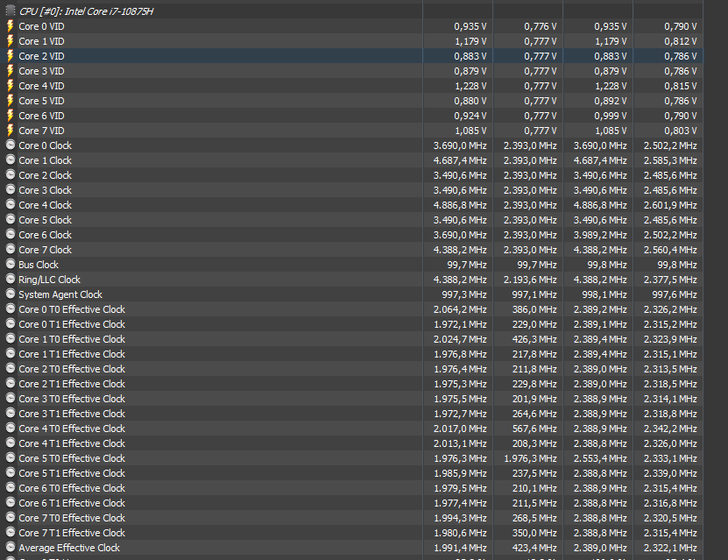The width and height of the screenshot is (728, 560).
Task: Click the "0,999 V" value for Core 6 VID
Action: 610,116
